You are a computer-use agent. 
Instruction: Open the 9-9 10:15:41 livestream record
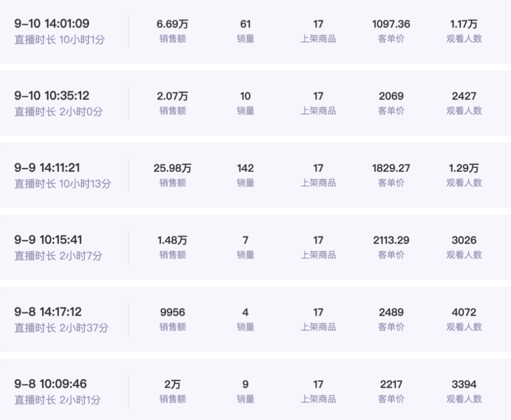click(x=48, y=240)
